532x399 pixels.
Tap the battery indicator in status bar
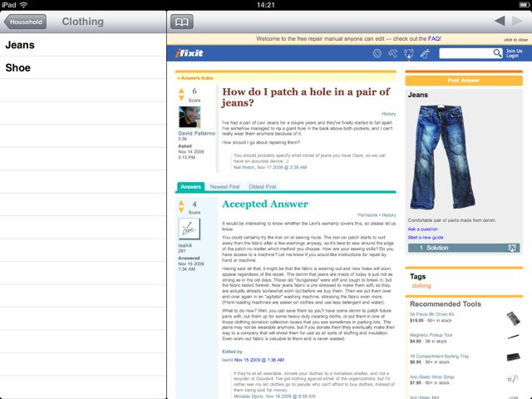[524, 4]
